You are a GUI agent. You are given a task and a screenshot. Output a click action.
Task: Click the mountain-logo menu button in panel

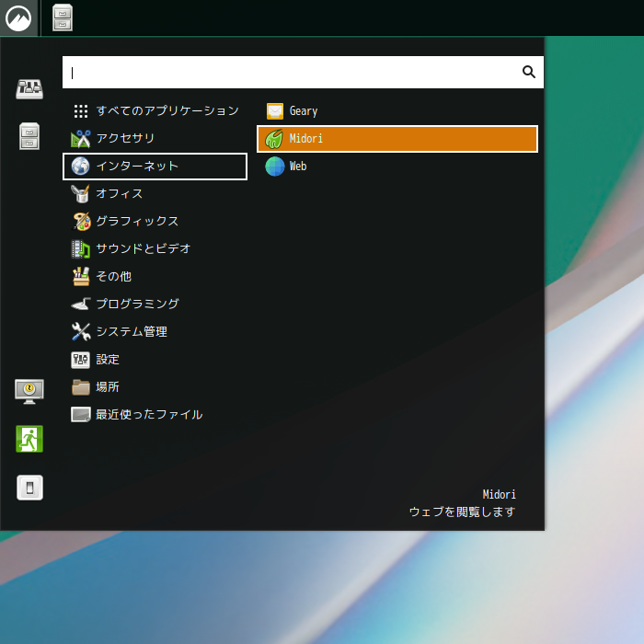pos(18,17)
